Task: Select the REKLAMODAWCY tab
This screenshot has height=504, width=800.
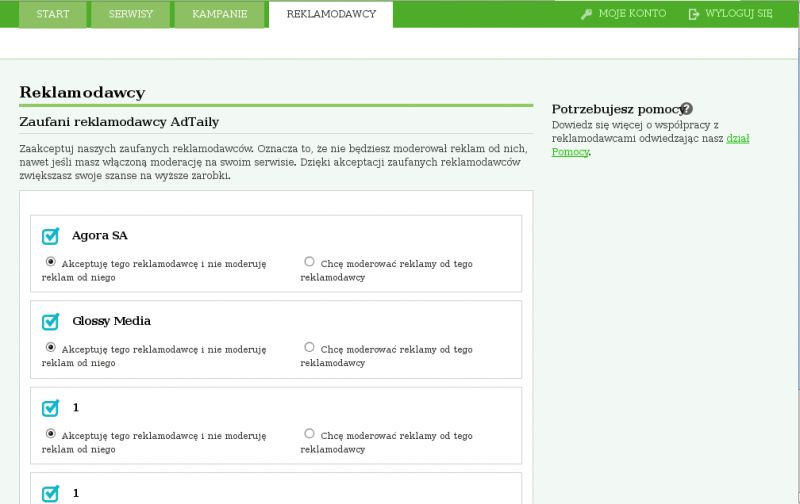Action: point(331,14)
